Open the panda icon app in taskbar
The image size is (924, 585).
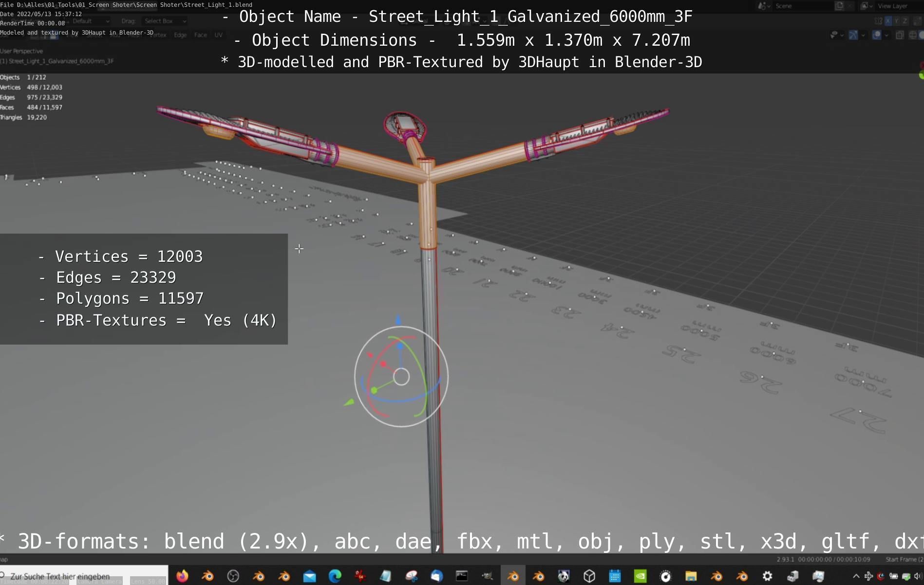[x=564, y=576]
